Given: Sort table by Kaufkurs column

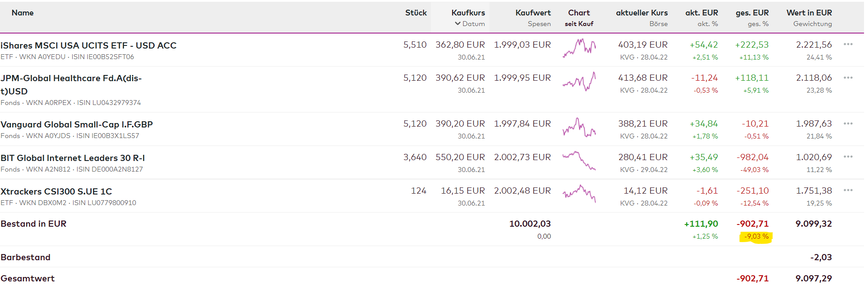Looking at the screenshot, I should pos(468,13).
